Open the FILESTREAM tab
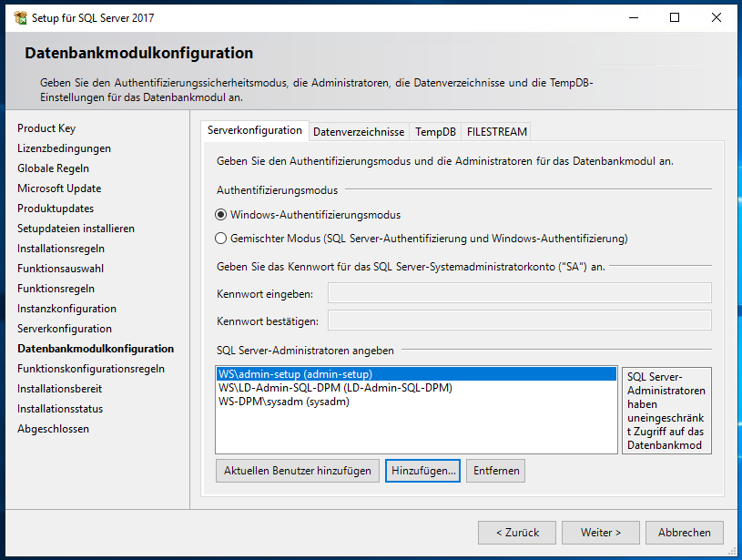This screenshot has width=742, height=560. [496, 132]
